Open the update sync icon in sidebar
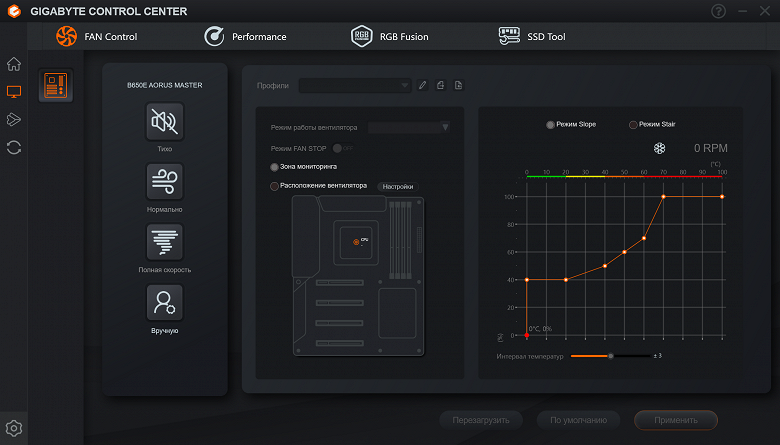Screen dimensions: 780x445 coord(14,147)
